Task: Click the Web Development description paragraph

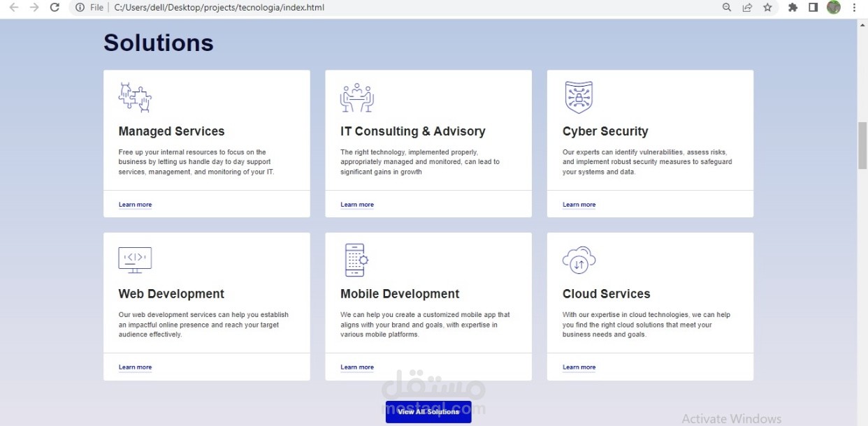Action: pyautogui.click(x=203, y=325)
